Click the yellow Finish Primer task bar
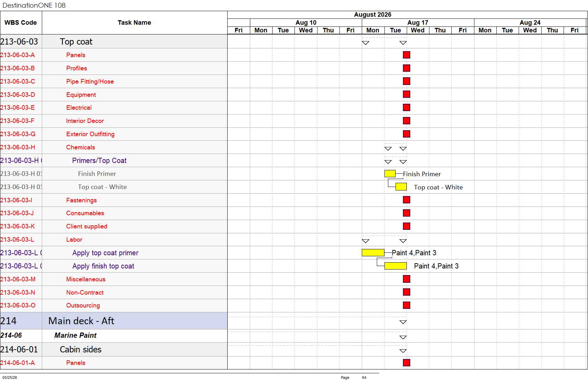The height and width of the screenshot is (382, 588). pyautogui.click(x=390, y=173)
